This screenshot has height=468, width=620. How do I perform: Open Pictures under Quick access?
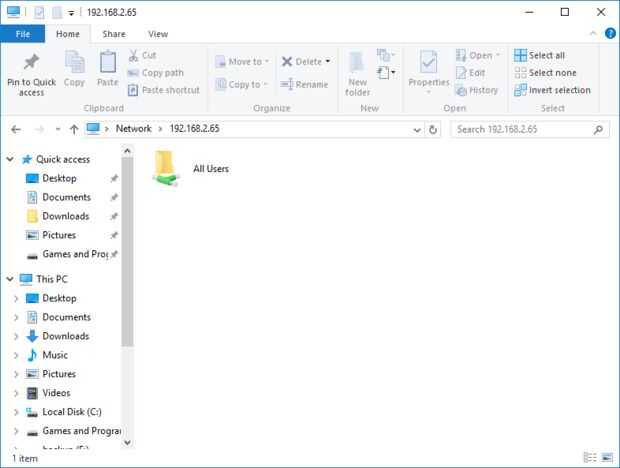pos(59,235)
